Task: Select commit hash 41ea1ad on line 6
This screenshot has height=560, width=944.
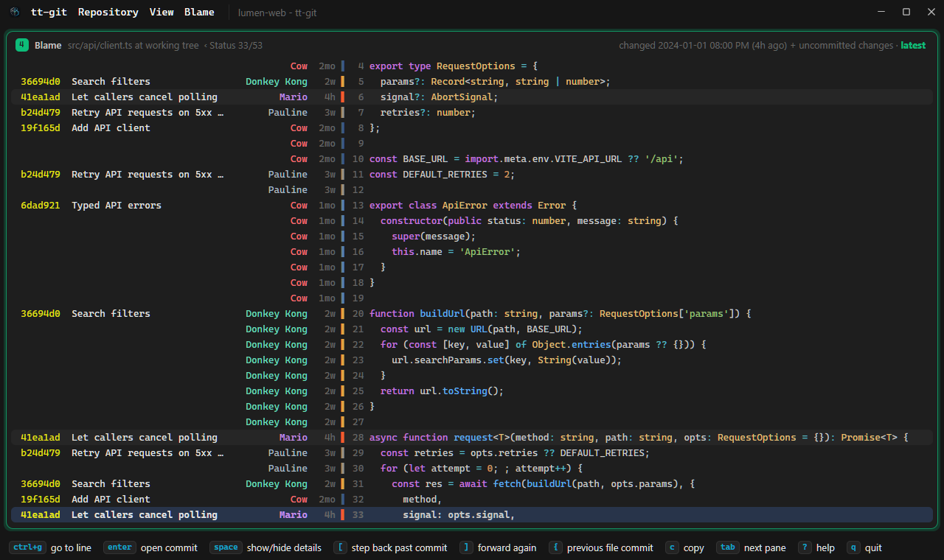Action: (41, 97)
